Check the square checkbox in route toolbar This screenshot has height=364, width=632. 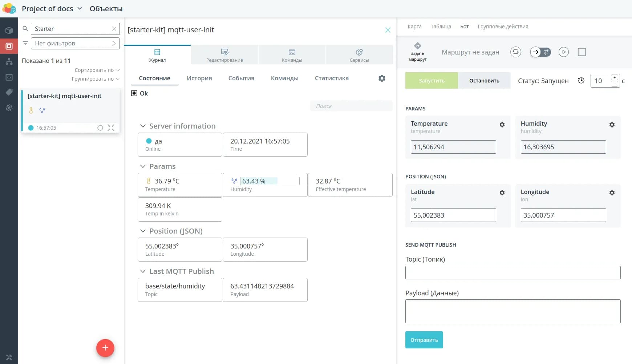[582, 52]
